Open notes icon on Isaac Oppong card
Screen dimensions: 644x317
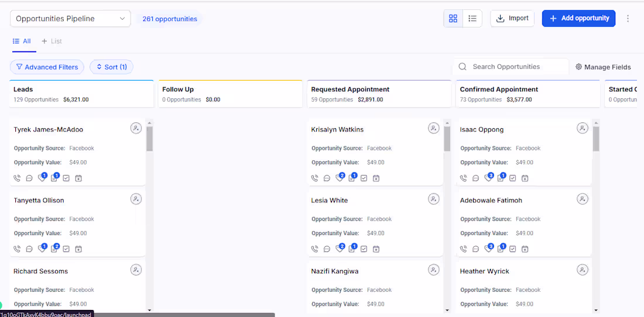tap(501, 178)
